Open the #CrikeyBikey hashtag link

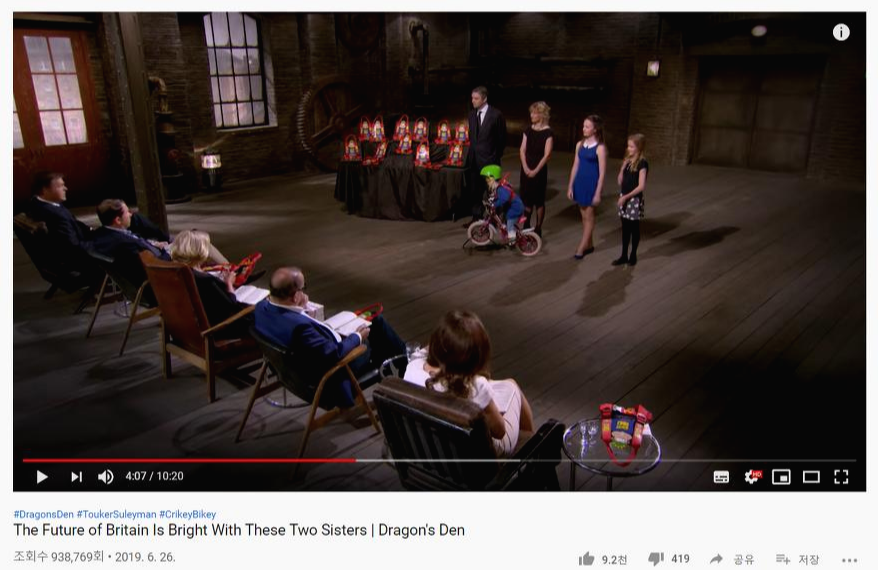pyautogui.click(x=188, y=514)
